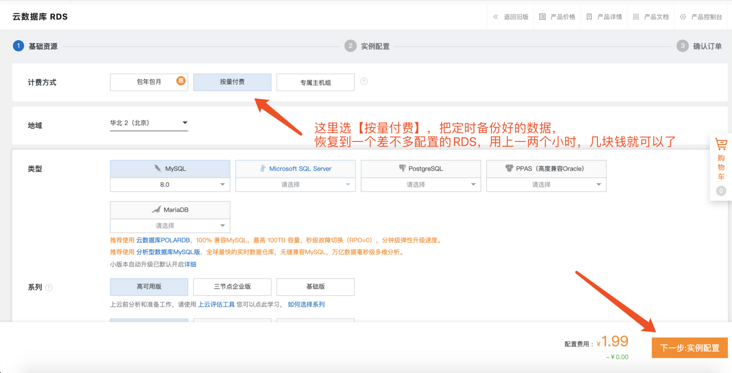Open 产品价格 page
Viewport: 732px width, 373px height.
pyautogui.click(x=563, y=17)
